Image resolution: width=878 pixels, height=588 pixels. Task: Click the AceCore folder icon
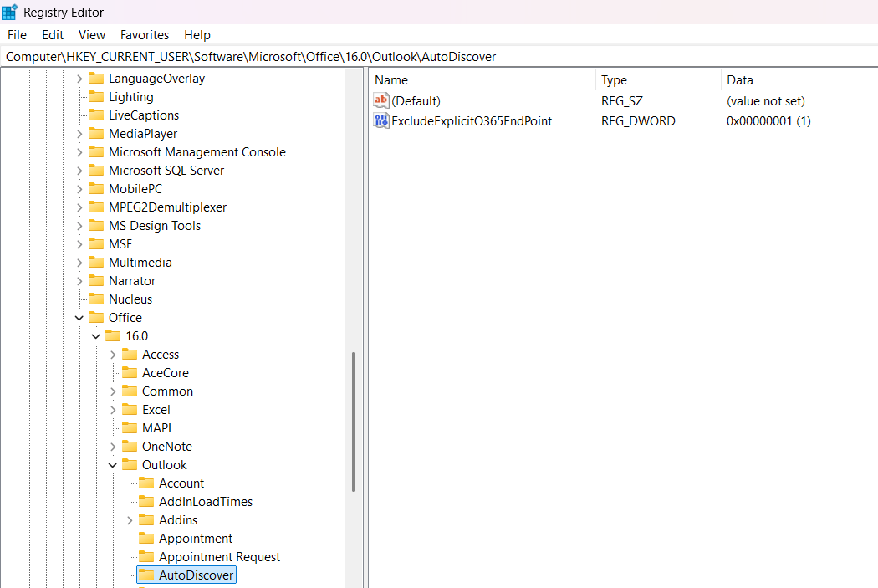(130, 372)
